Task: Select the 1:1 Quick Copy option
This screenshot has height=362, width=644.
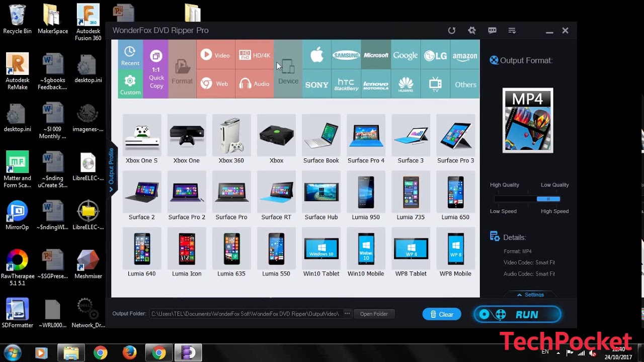Action: [156, 69]
